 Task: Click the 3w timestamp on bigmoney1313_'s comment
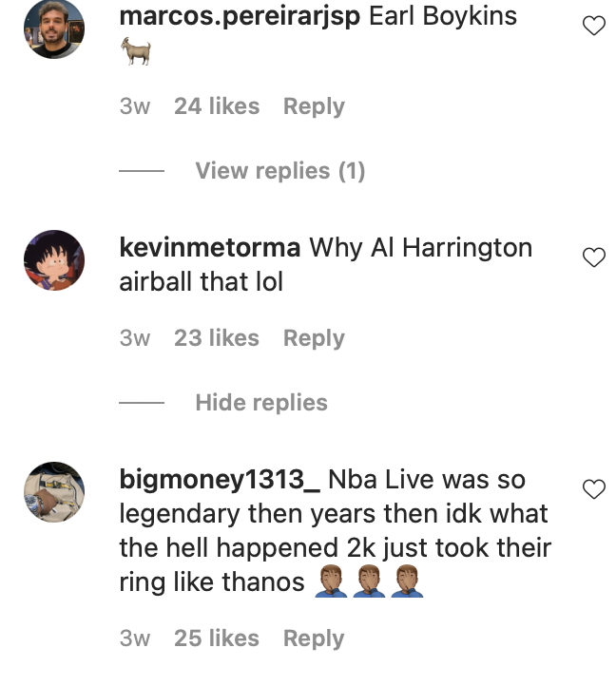click(x=135, y=638)
